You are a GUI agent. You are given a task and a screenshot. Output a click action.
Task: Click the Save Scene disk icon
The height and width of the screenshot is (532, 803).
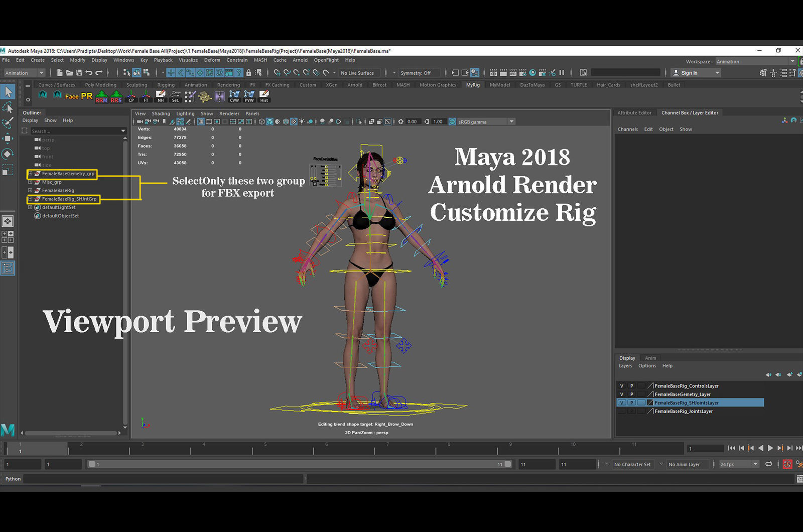click(79, 73)
